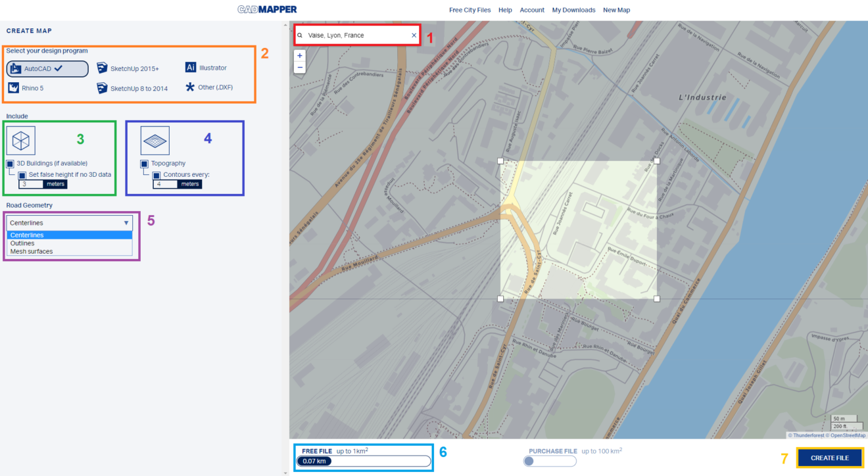Open the My Downloads menu item
This screenshot has width=868, height=476.
click(x=573, y=9)
